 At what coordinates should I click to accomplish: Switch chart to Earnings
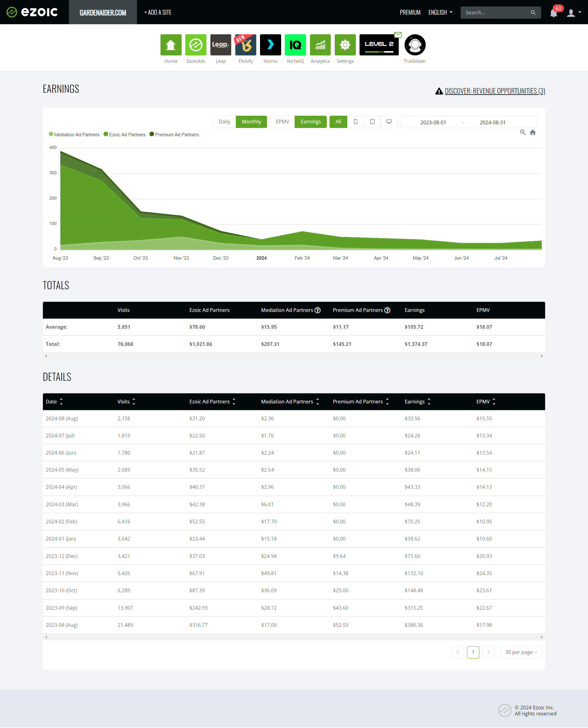(x=311, y=122)
